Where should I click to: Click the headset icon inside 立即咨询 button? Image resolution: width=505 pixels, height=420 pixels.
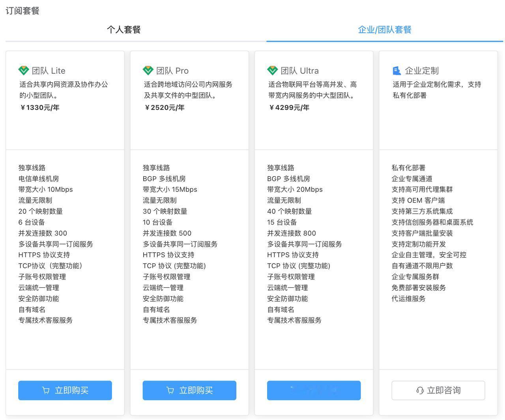(x=419, y=390)
